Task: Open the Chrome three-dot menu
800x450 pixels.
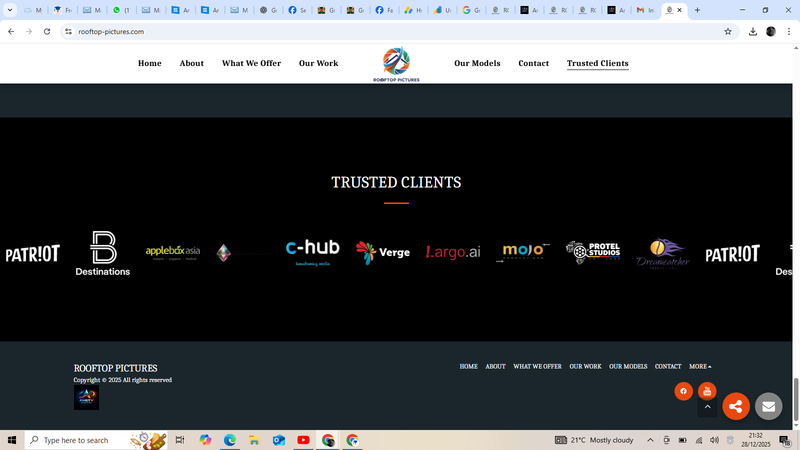Action: click(789, 32)
